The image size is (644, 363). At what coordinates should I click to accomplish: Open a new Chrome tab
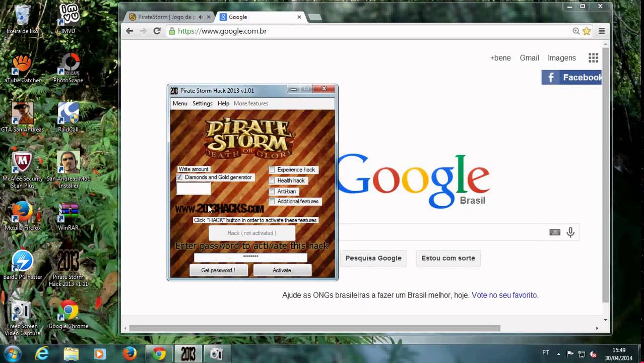click(314, 17)
